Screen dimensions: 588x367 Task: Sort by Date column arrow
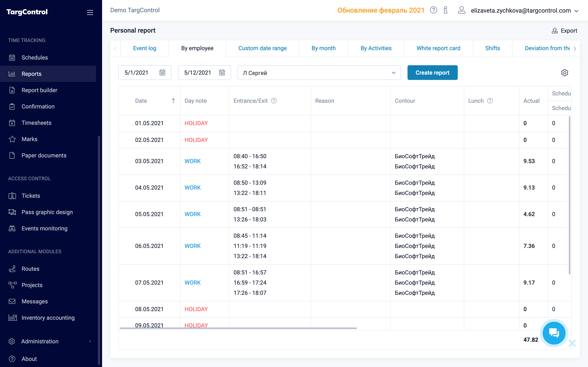click(x=173, y=101)
